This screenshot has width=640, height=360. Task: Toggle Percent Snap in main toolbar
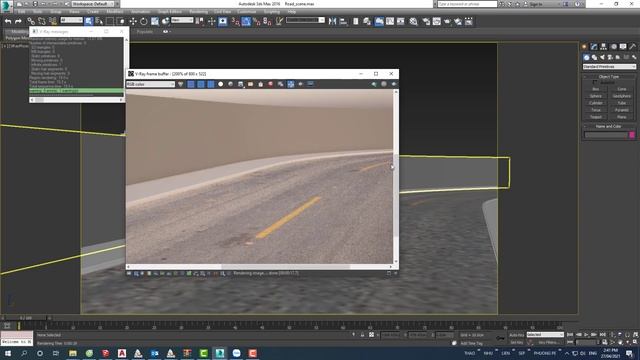tap(257, 21)
